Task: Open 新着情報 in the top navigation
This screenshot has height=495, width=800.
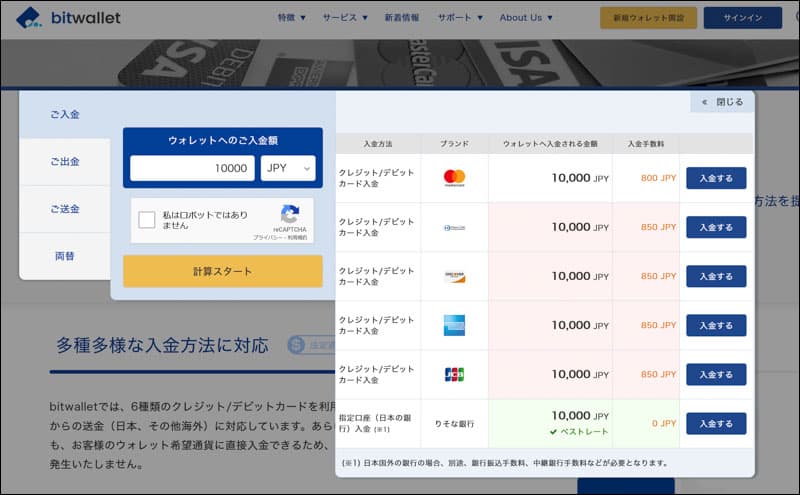Action: click(403, 18)
